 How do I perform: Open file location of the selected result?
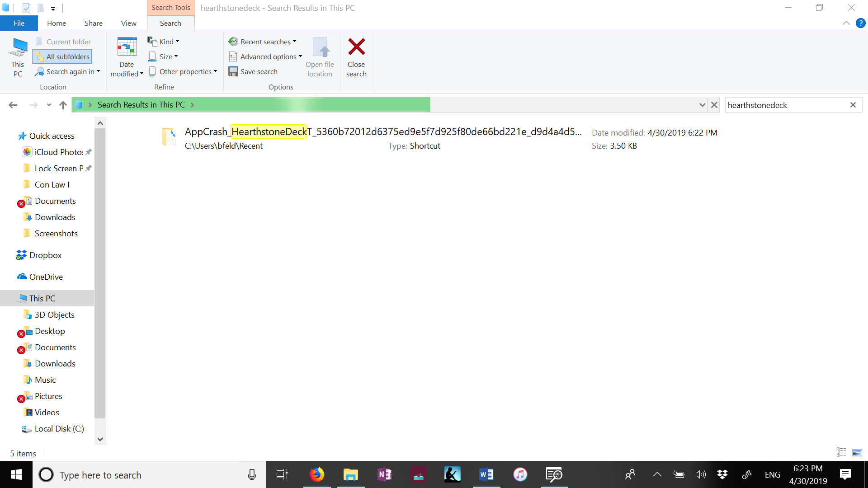320,56
